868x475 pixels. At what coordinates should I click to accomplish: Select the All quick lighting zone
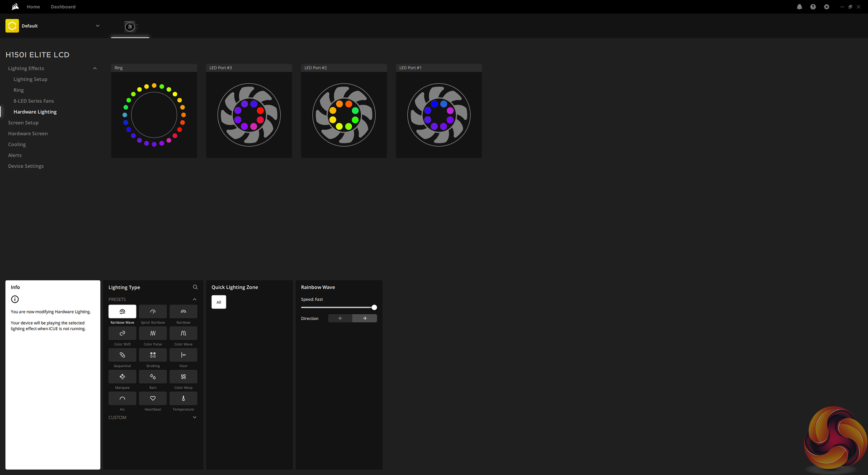click(219, 302)
